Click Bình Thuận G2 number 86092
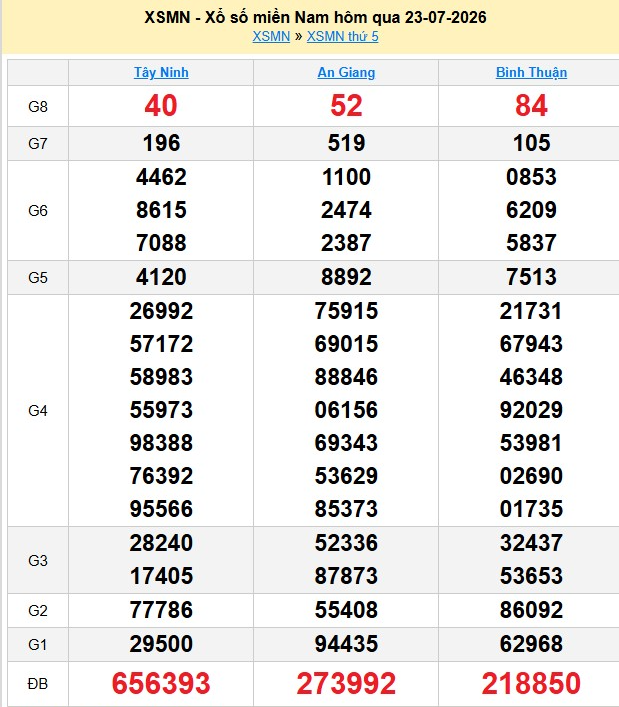 click(532, 610)
